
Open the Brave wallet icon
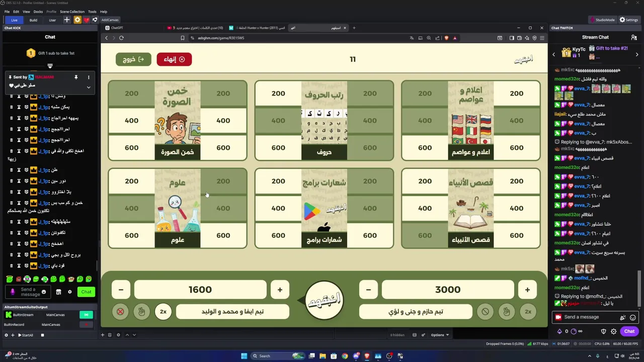519,38
